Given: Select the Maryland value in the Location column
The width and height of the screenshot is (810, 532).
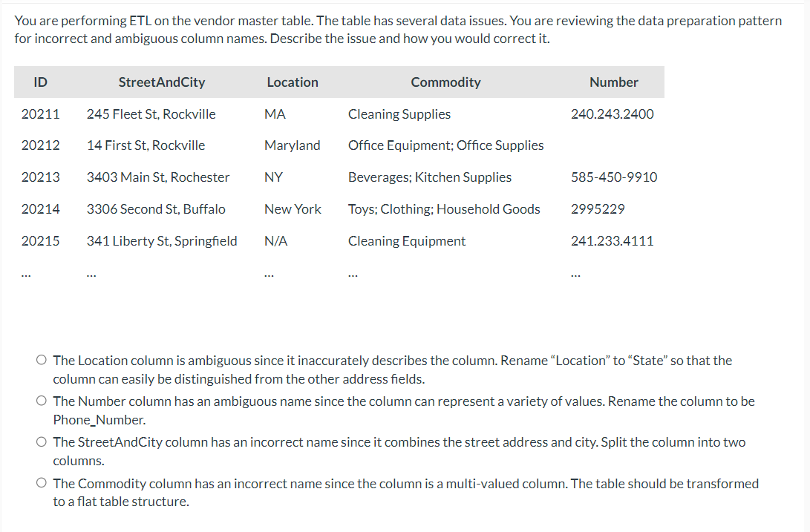Looking at the screenshot, I should pyautogui.click(x=293, y=145).
